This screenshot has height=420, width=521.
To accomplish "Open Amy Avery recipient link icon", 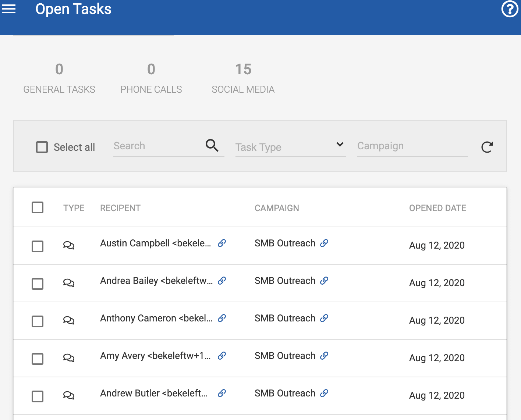I will pyautogui.click(x=222, y=356).
